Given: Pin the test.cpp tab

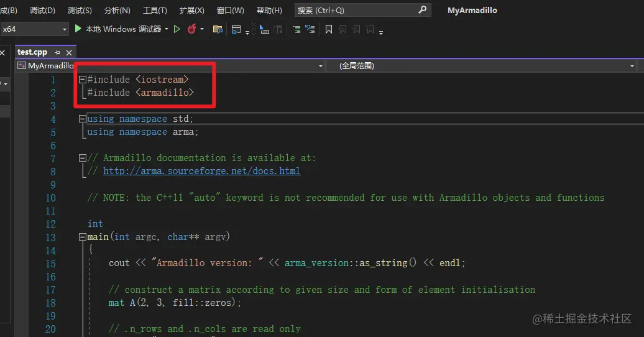Looking at the screenshot, I should tap(57, 53).
